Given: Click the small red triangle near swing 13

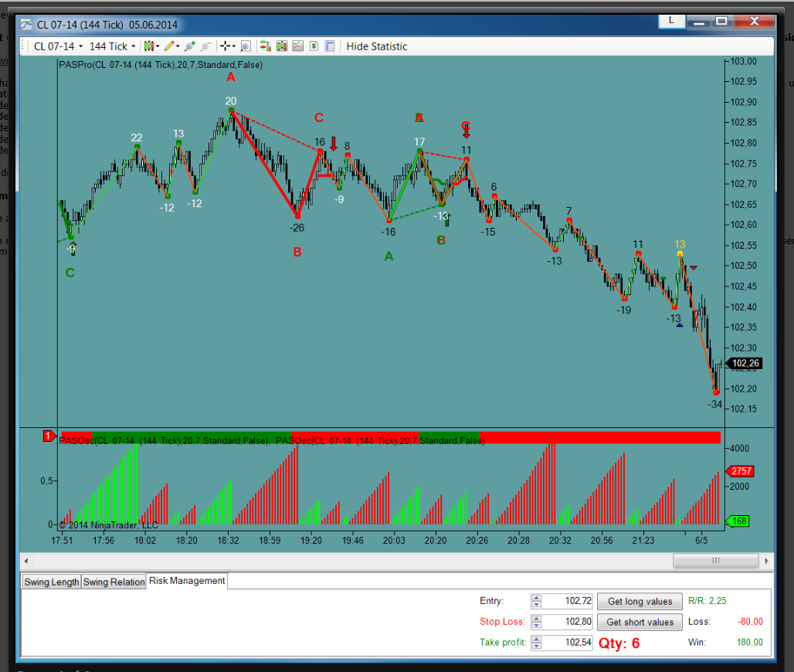Looking at the screenshot, I should coord(694,267).
